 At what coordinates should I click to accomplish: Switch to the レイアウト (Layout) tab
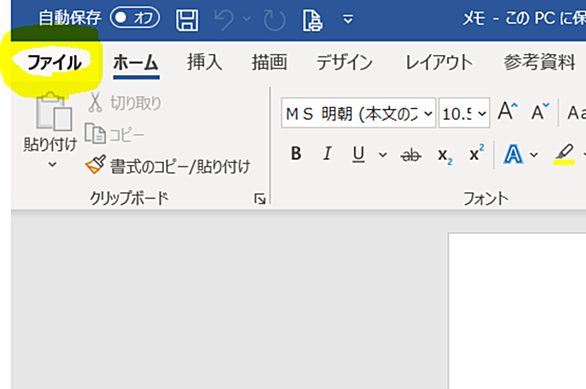pos(439,62)
